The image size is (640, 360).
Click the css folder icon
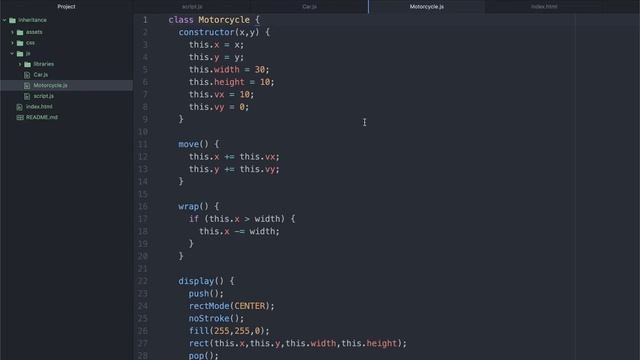click(x=20, y=43)
